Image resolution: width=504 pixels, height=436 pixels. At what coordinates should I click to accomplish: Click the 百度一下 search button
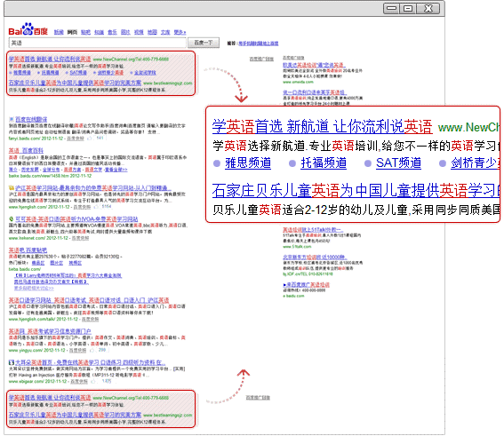[x=204, y=43]
